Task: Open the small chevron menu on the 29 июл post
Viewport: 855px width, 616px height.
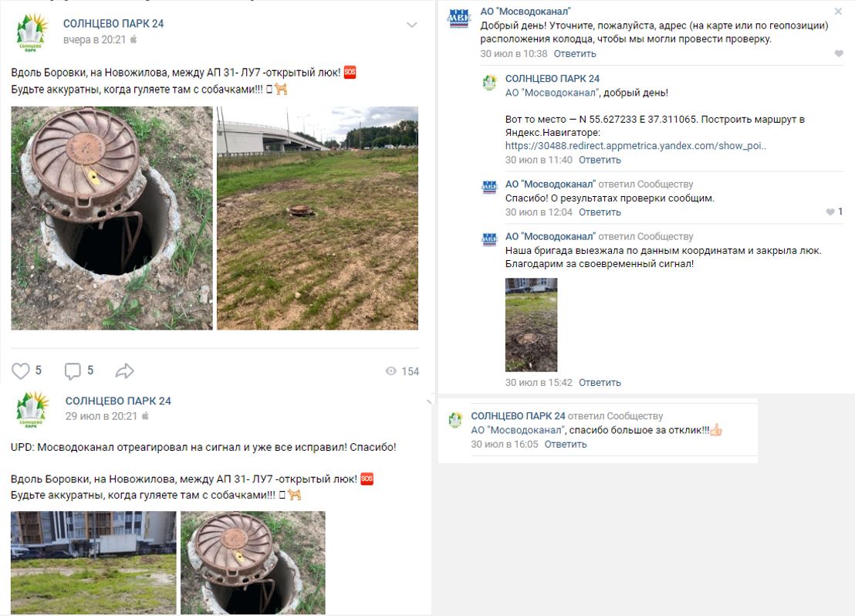Action: click(428, 402)
